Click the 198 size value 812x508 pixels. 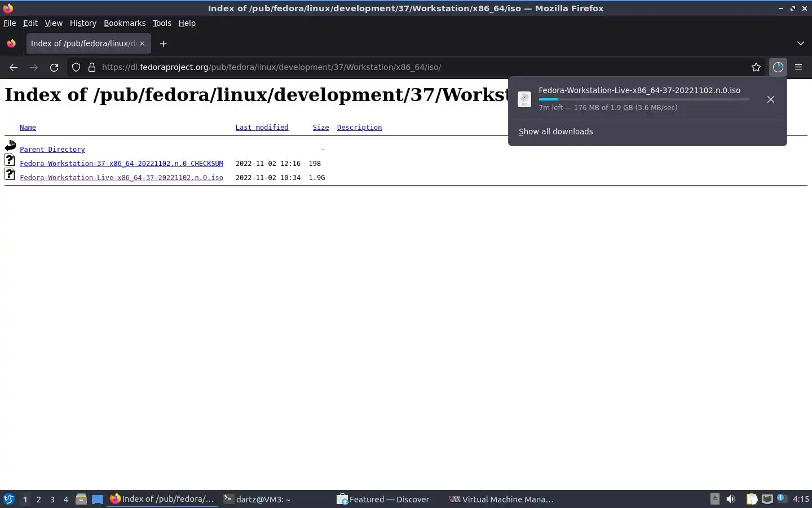pos(315,164)
